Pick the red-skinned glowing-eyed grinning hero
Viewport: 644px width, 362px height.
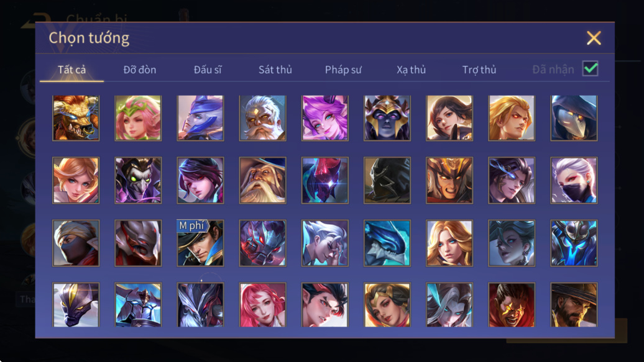point(512,304)
